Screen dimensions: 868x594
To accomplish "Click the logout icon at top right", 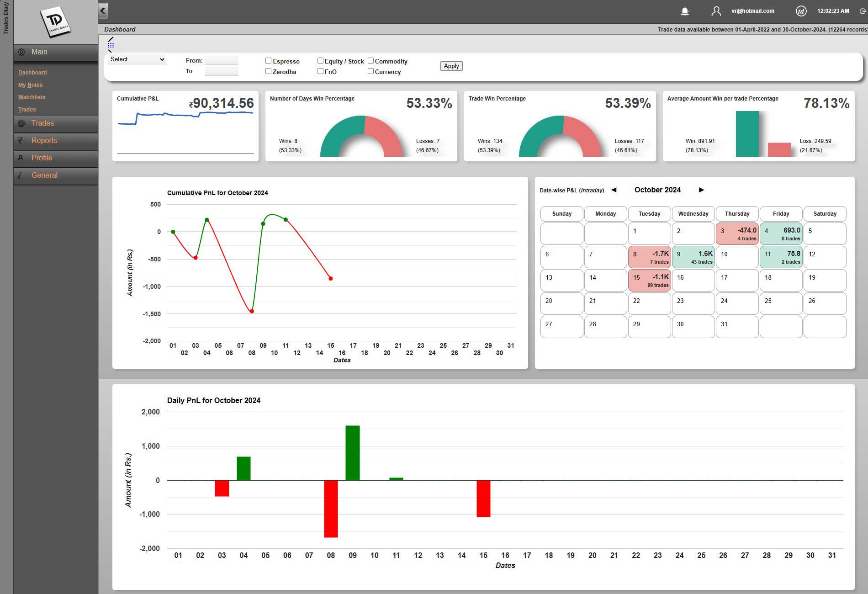I will 863,11.
